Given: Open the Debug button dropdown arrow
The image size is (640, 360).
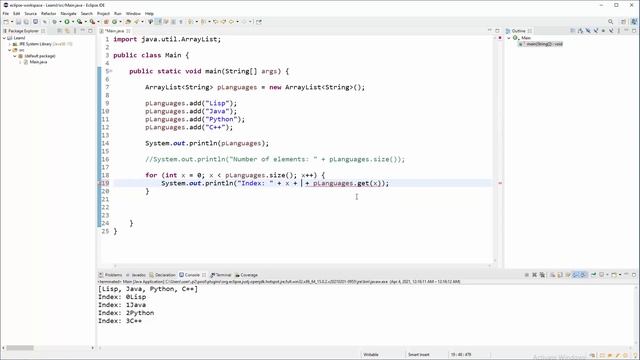Looking at the screenshot, I should (x=60, y=22).
